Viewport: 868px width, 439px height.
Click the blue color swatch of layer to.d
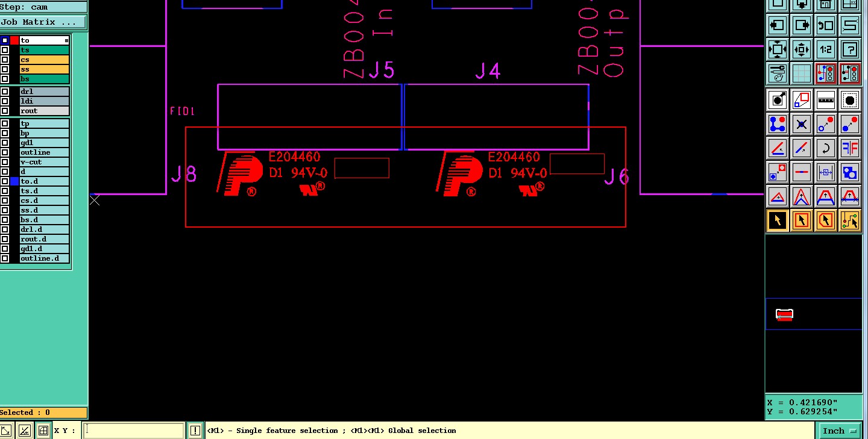[14, 181]
